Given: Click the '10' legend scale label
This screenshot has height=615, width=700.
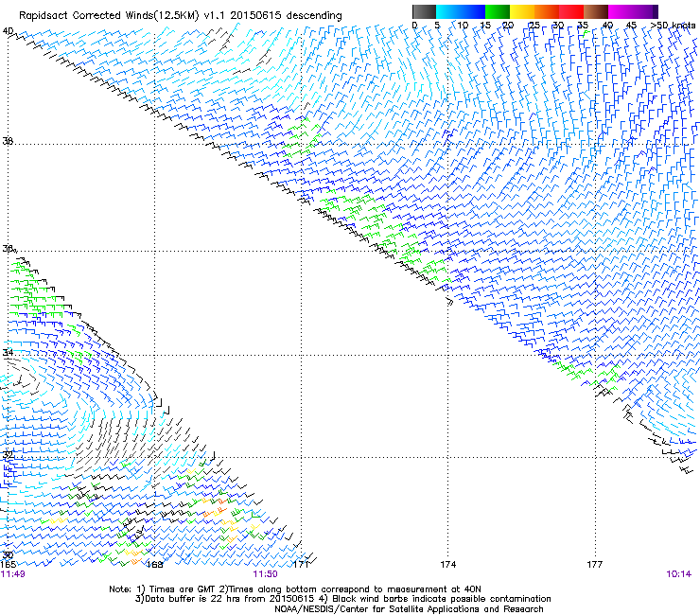Looking at the screenshot, I should click(x=463, y=25).
